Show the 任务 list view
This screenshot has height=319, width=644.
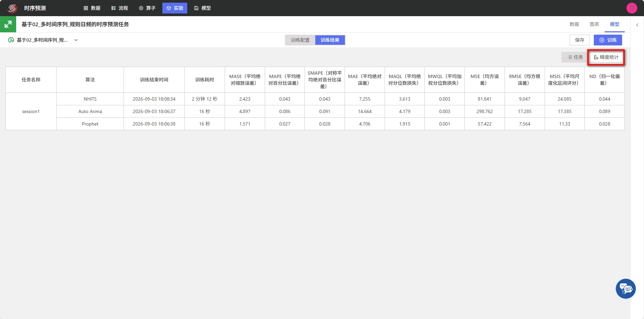pos(575,57)
